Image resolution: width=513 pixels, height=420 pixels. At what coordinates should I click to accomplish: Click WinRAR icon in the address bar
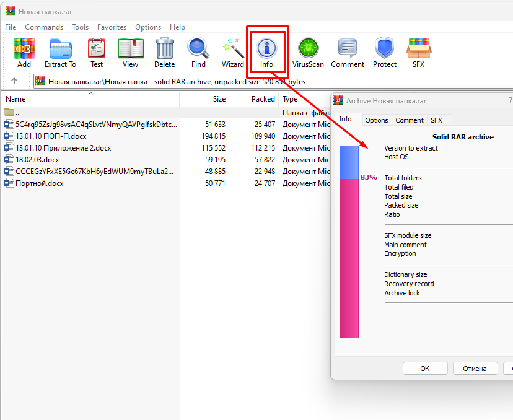point(40,81)
